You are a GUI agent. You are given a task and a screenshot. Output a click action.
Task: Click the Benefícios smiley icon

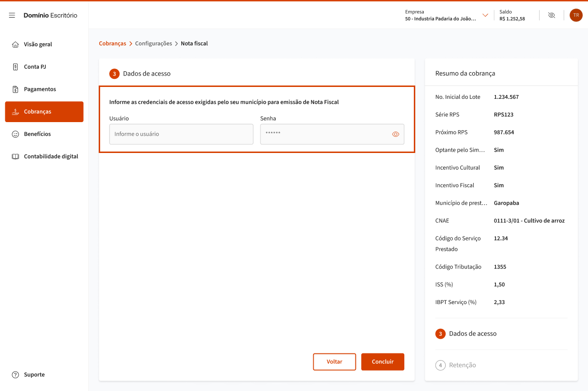[x=15, y=134]
